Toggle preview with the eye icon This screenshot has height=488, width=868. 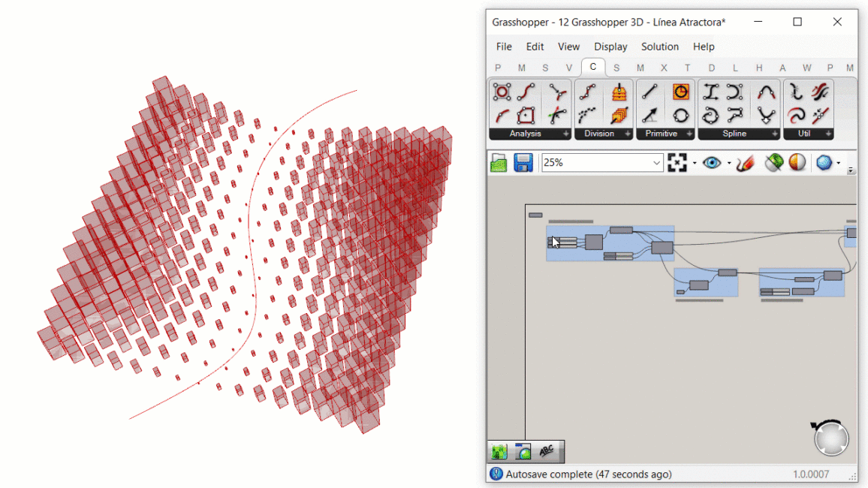(712, 163)
